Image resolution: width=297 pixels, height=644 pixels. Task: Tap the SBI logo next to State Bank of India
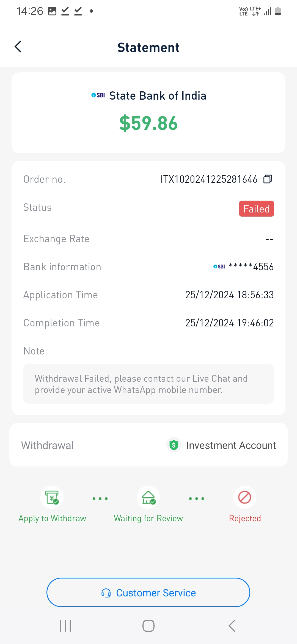[98, 95]
